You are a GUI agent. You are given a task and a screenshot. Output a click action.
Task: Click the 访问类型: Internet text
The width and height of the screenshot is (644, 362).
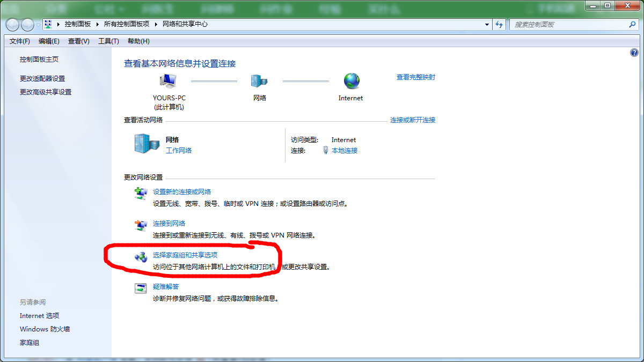click(324, 140)
